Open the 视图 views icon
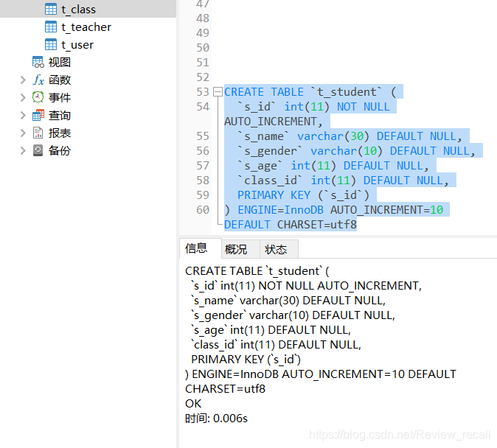 (x=38, y=62)
